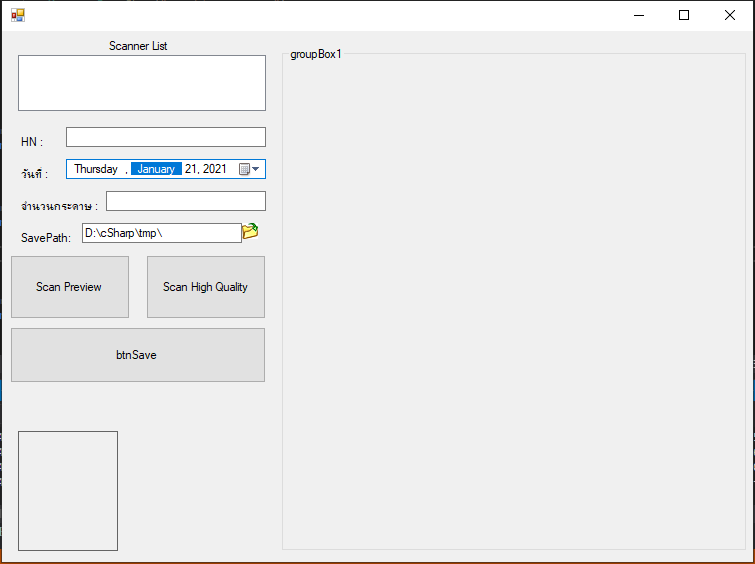Image resolution: width=755 pixels, height=564 pixels.
Task: Maximize the window
Action: [x=684, y=15]
